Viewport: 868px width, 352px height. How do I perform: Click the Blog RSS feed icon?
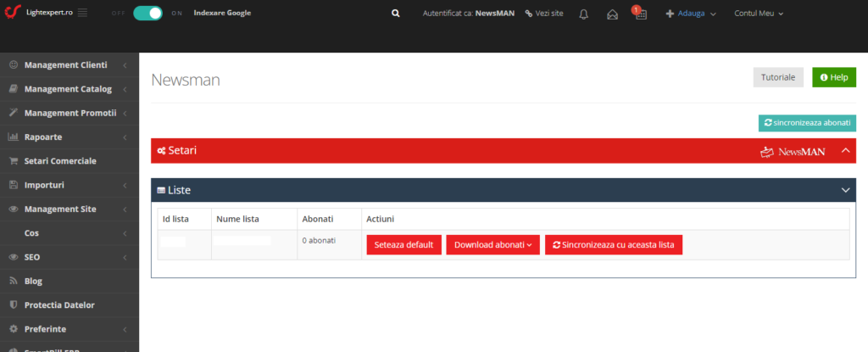point(14,281)
